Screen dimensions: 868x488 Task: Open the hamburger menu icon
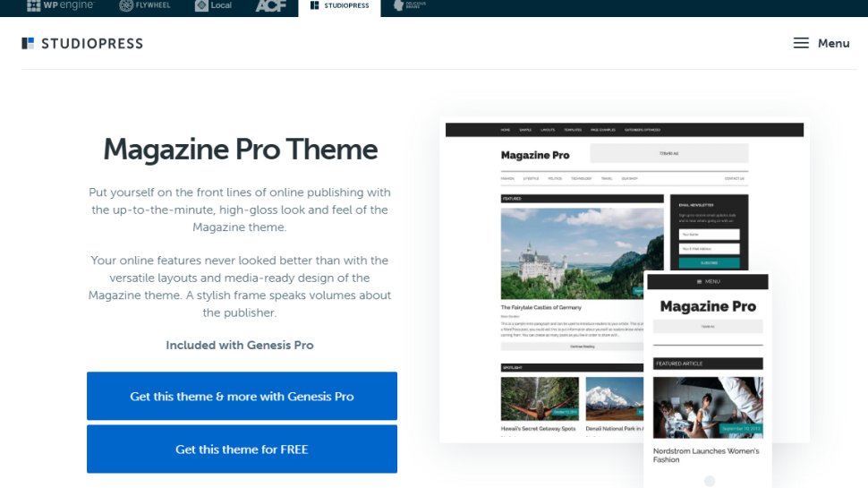pyautogui.click(x=801, y=43)
